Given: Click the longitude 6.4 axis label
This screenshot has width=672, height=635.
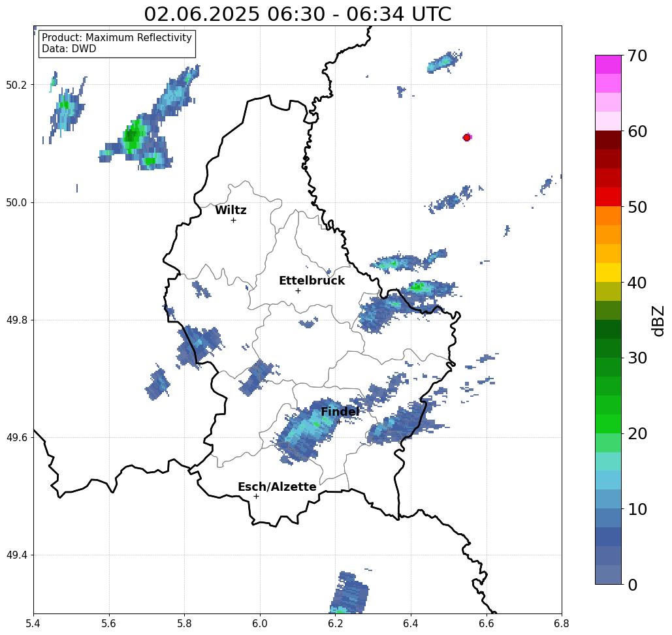Looking at the screenshot, I should pyautogui.click(x=411, y=623).
